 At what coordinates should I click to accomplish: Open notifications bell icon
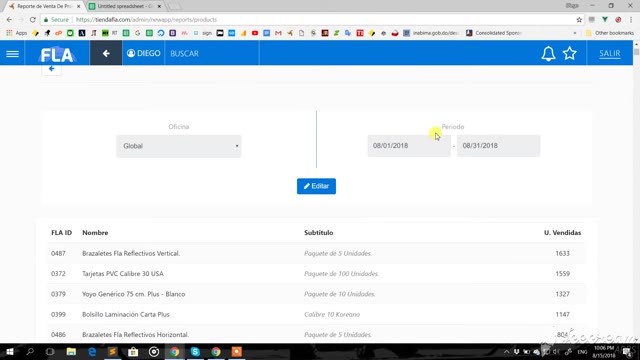548,53
